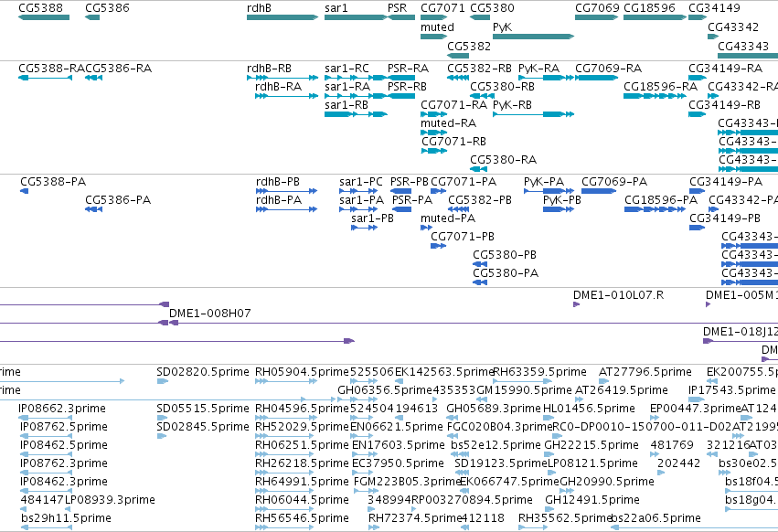Select the CG5386 gene label
The image size is (778, 532).
coord(107,8)
